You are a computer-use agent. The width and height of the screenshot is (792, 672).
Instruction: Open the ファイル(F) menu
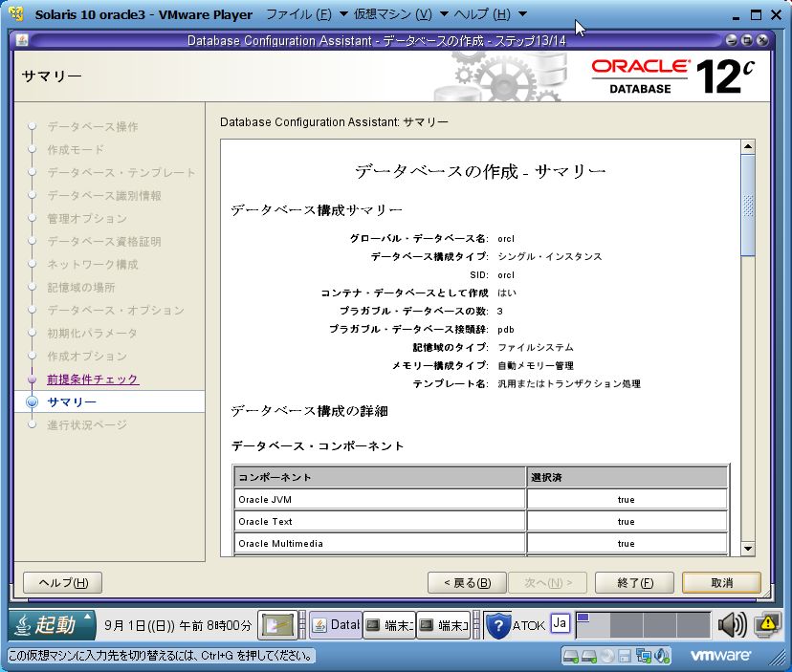click(298, 14)
